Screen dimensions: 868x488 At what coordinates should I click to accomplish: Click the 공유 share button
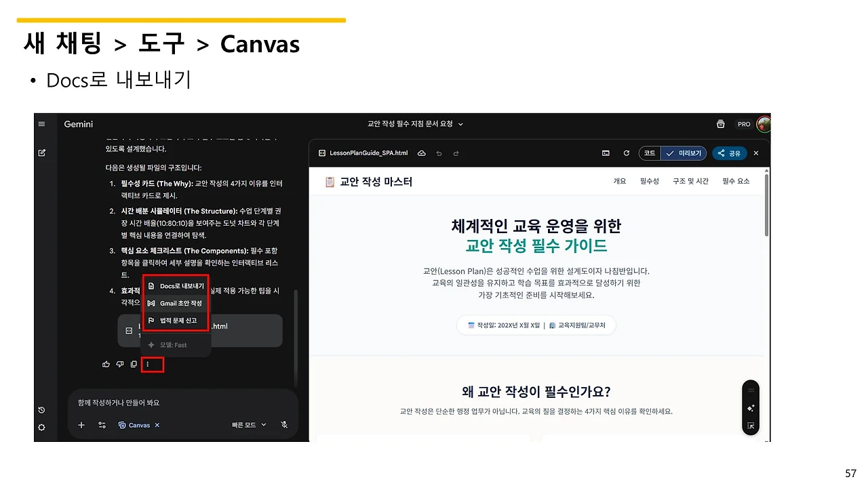pos(730,153)
